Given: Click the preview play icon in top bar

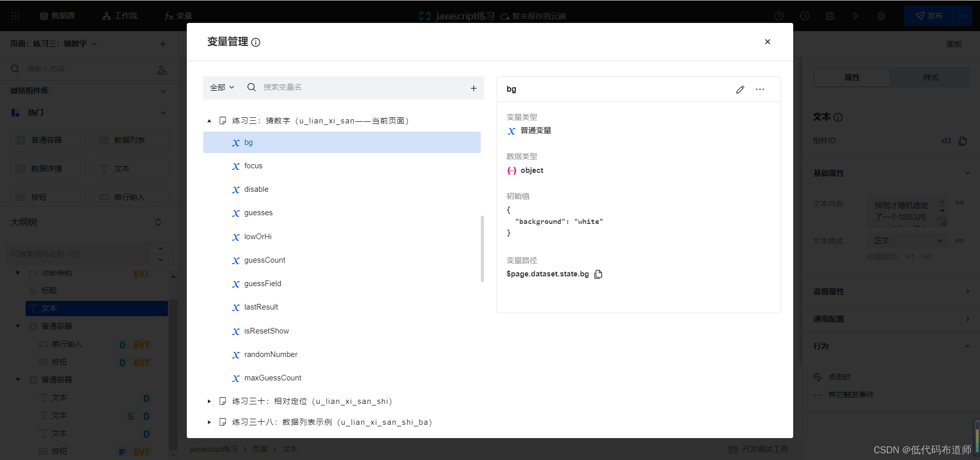Looking at the screenshot, I should (855, 16).
